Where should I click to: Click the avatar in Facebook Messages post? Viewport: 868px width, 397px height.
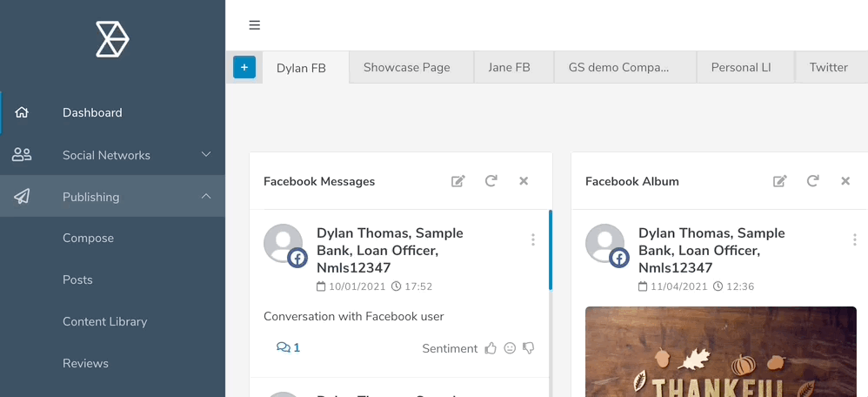284,244
